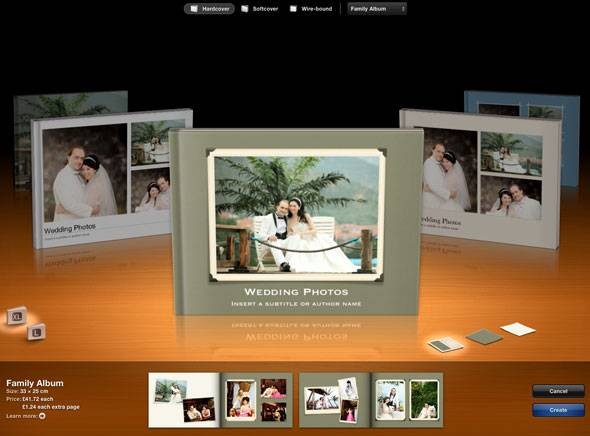Image resolution: width=590 pixels, height=436 pixels.
Task: Click the Price £41.72 each text
Action: coord(30,399)
